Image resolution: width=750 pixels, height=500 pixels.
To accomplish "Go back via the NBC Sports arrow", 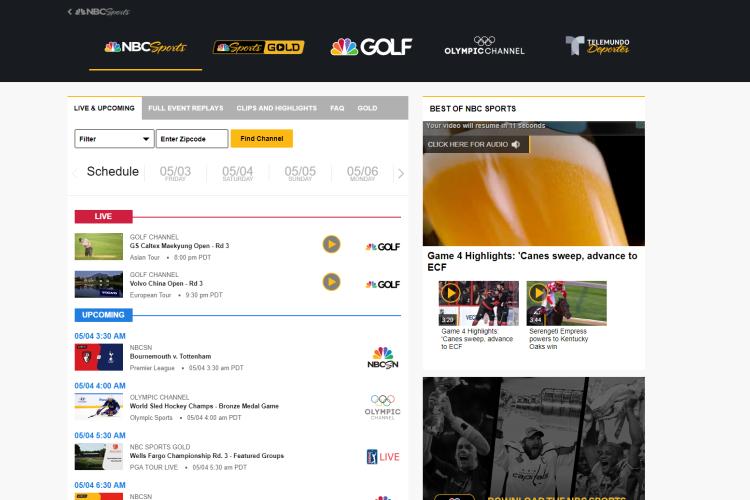I will click(99, 11).
